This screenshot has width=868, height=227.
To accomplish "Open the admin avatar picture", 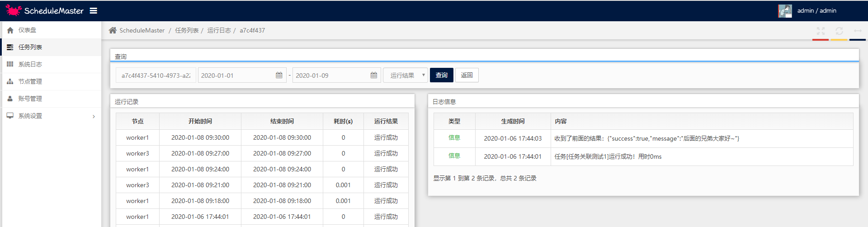I will coord(785,11).
